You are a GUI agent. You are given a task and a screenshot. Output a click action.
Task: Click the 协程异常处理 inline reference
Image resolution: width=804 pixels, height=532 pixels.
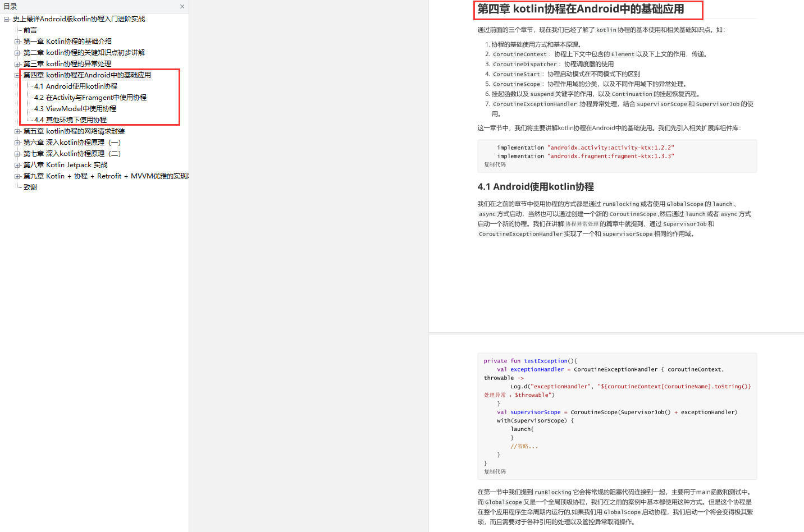pyautogui.click(x=582, y=224)
